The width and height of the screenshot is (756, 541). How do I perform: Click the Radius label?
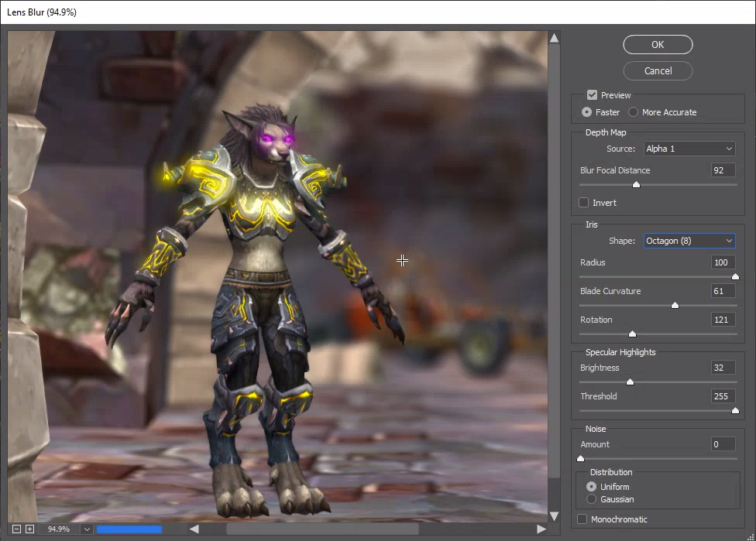coord(593,262)
